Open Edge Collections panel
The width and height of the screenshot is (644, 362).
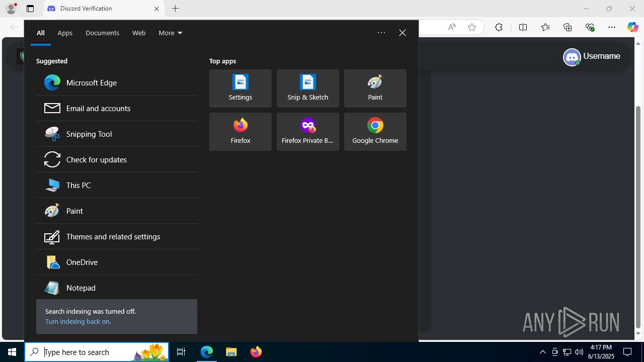tap(568, 27)
